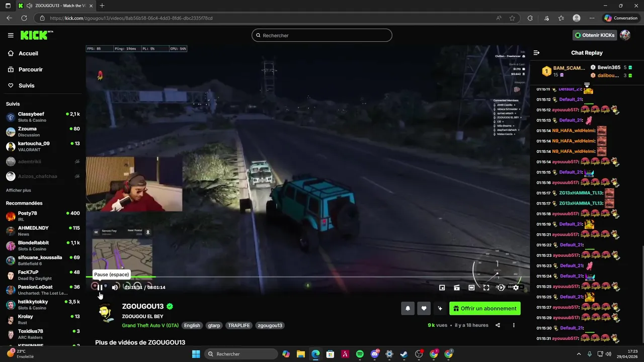
Task: Select the zgougou13 tag
Action: (x=270, y=325)
